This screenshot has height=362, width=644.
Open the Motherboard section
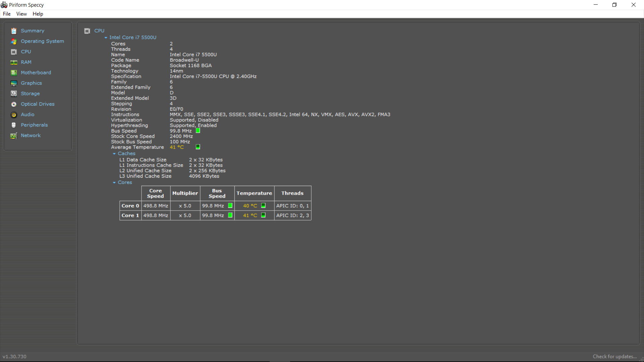pyautogui.click(x=36, y=73)
